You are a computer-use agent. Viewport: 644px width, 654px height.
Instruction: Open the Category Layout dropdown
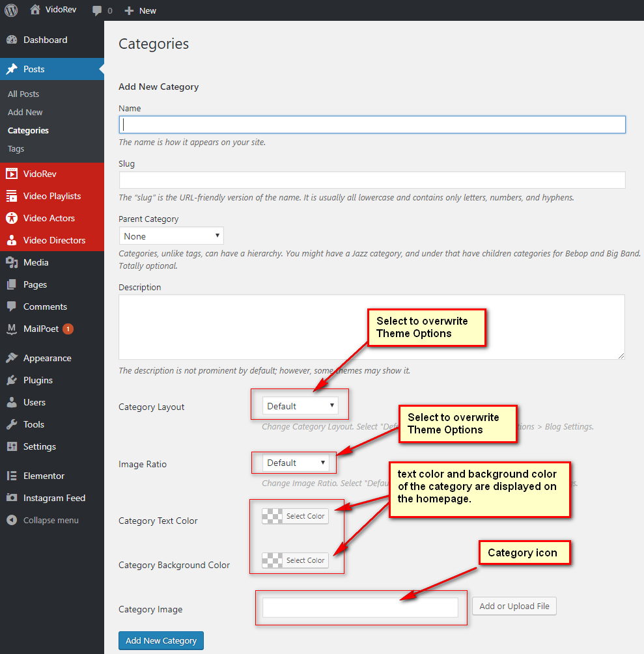click(300, 405)
